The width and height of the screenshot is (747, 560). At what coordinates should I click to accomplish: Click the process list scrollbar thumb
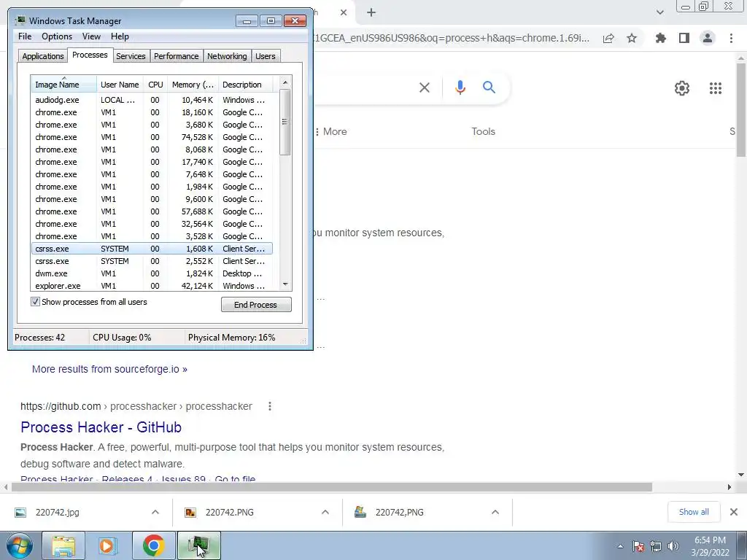pyautogui.click(x=285, y=122)
